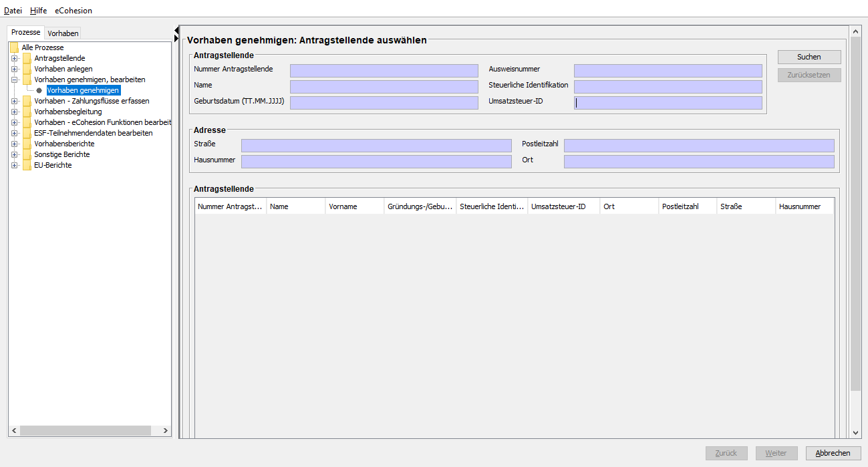Sort table by Steuerliche Identi... column header

(492, 206)
